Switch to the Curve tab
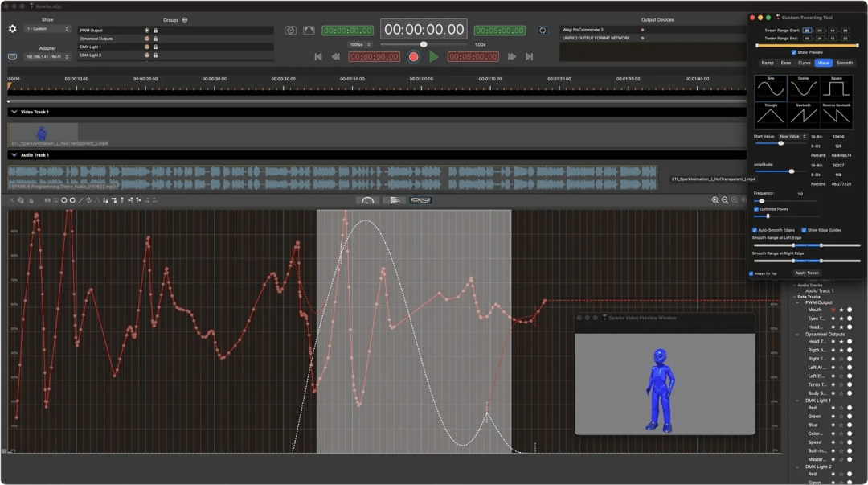This screenshot has height=485, width=868. tap(805, 64)
